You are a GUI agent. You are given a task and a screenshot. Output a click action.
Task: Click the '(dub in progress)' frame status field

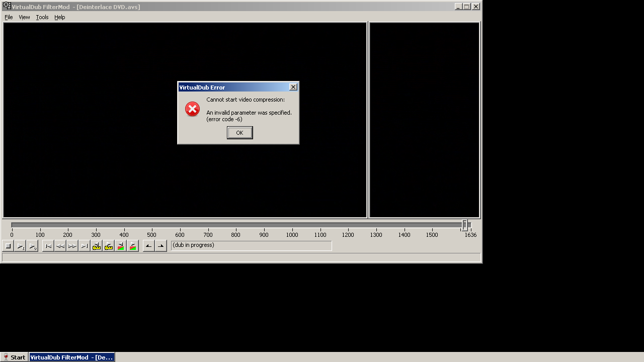(x=251, y=245)
